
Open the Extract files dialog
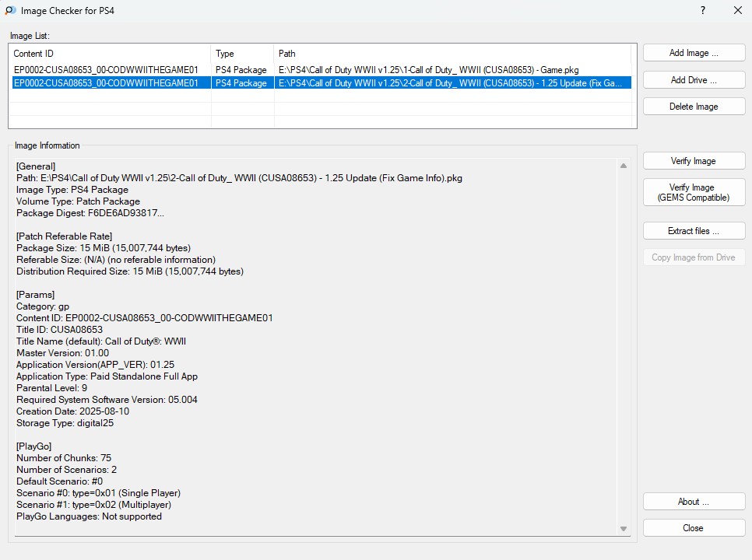click(694, 231)
